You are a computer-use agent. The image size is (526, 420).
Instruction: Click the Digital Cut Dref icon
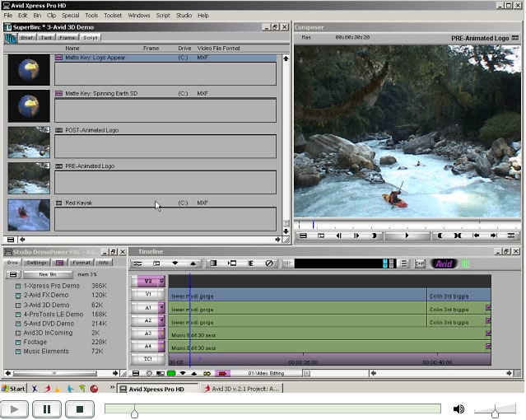420,264
